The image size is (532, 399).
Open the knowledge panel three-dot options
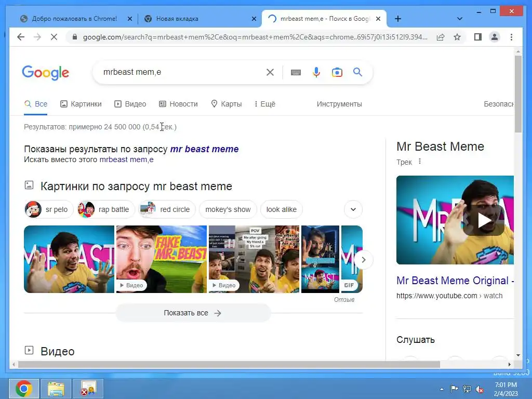[420, 162]
